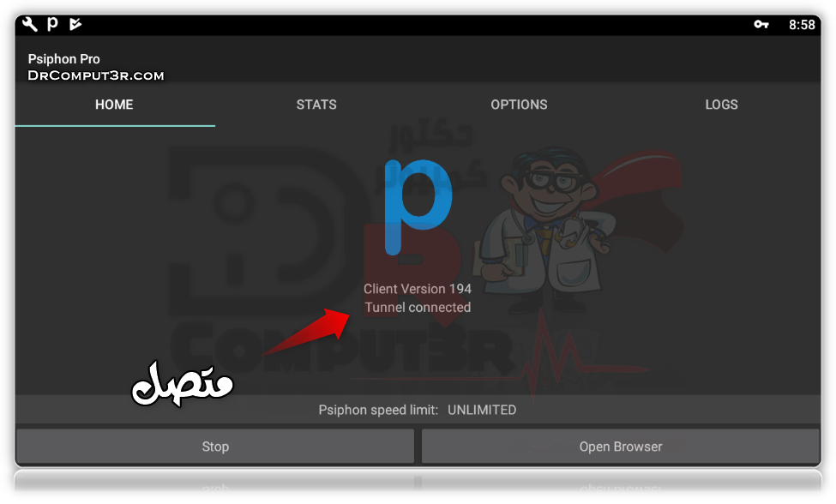Stop the Psiphon tunnel
Image resolution: width=836 pixels, height=504 pixels.
coord(215,447)
